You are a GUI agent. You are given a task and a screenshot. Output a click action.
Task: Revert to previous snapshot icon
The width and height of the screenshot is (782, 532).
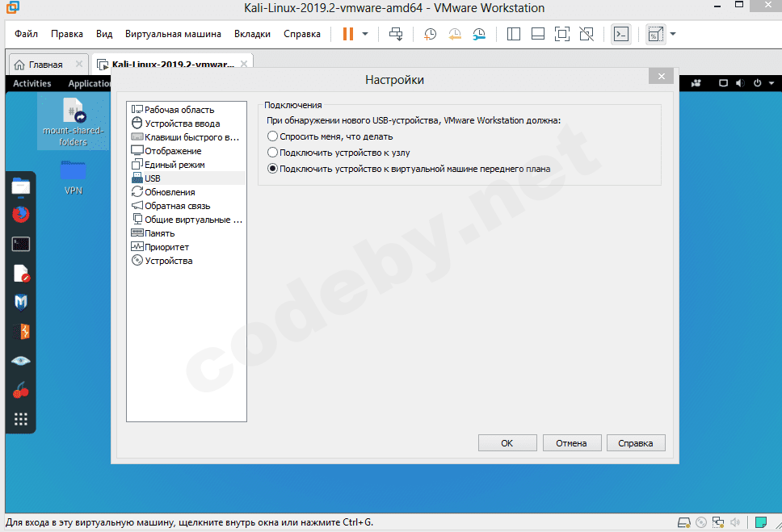pos(454,34)
